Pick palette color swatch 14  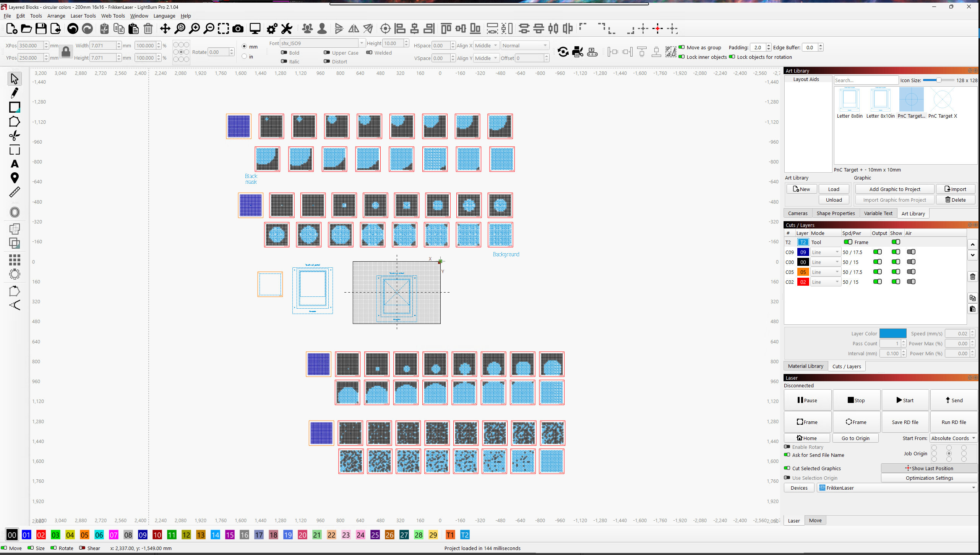pos(215,535)
